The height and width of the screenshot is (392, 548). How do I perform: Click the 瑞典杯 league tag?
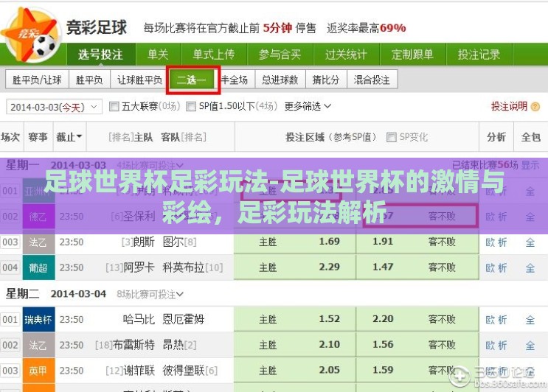click(38, 319)
